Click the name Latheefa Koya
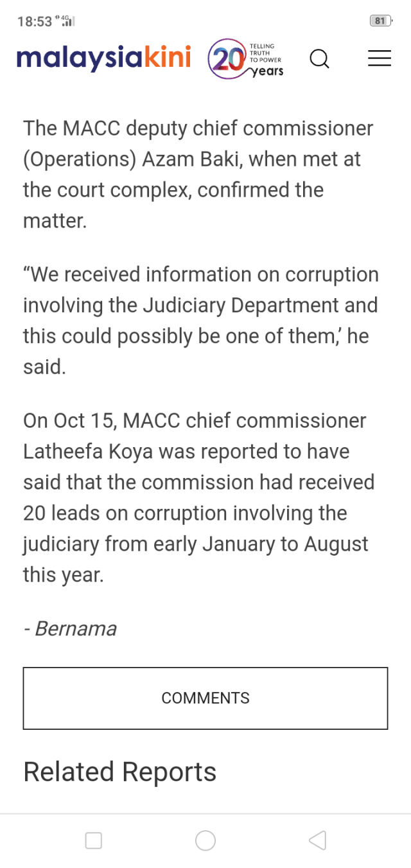This screenshot has width=411, height=868. click(88, 452)
